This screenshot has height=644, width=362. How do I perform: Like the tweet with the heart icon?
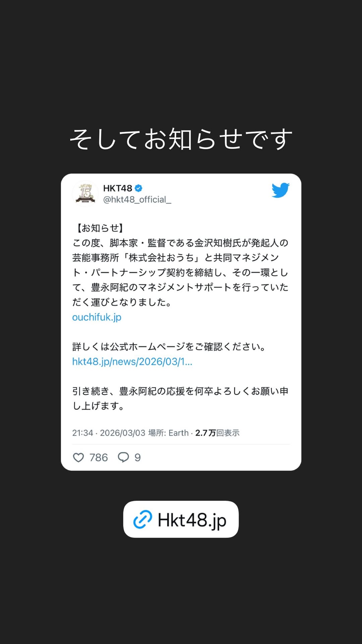(78, 458)
